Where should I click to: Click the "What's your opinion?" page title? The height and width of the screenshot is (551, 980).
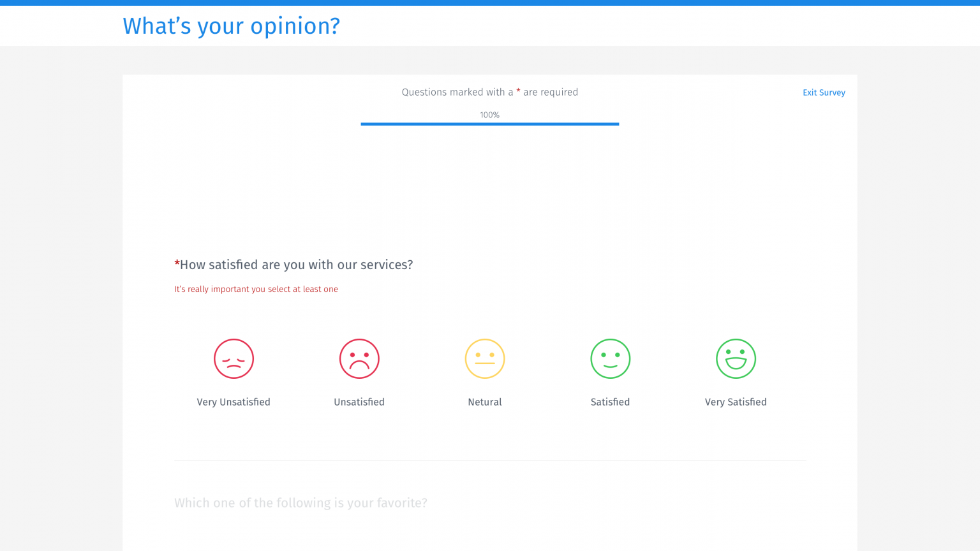[x=231, y=26]
